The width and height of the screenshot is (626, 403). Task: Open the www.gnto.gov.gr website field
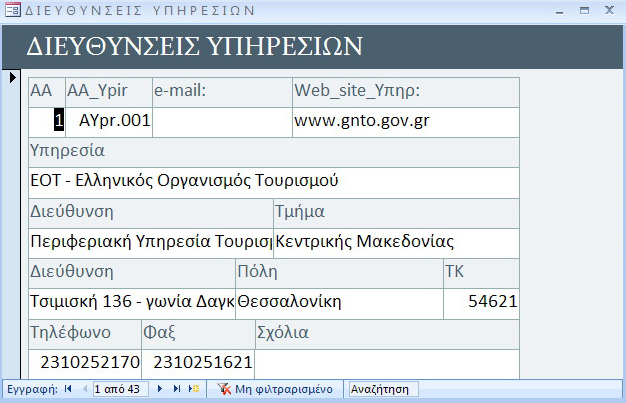tap(405, 121)
